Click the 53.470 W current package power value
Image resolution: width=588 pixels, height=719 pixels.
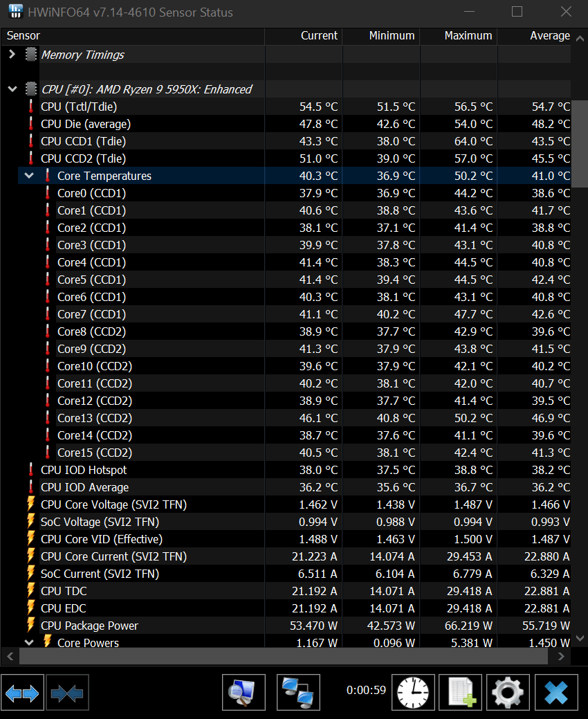tap(314, 626)
